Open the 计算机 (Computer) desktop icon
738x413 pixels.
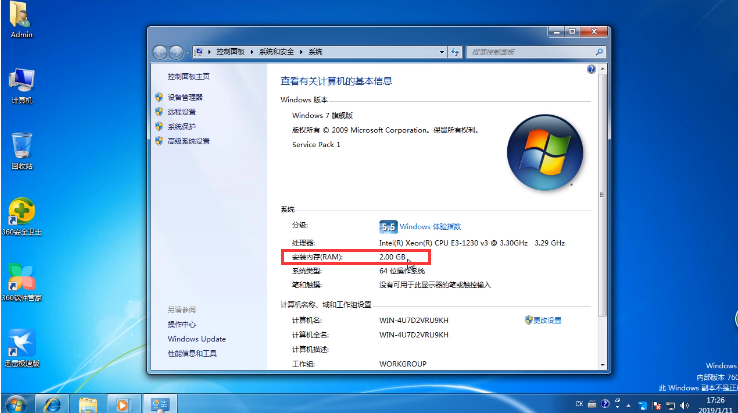21,86
